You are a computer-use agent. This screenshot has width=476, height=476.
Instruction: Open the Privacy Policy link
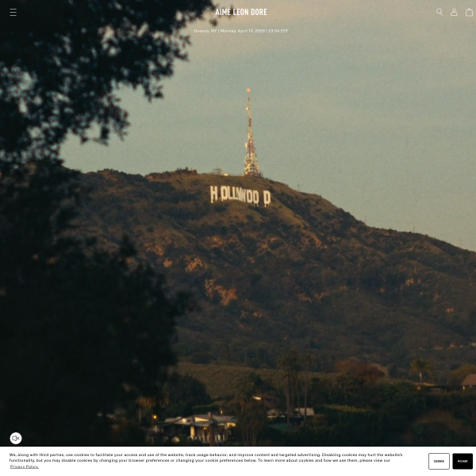[x=24, y=466]
